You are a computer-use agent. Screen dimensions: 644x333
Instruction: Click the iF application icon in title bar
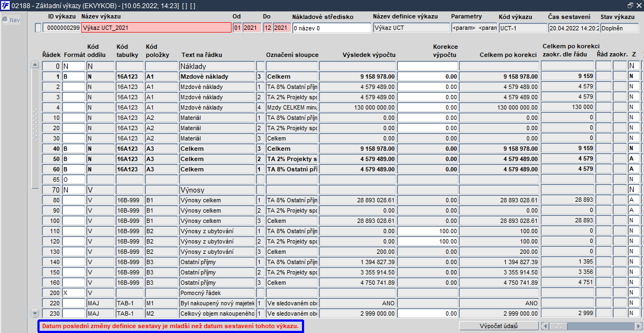coord(5,5)
